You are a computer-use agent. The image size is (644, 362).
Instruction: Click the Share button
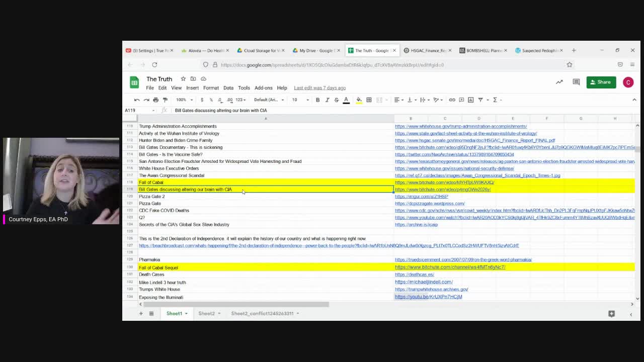[x=601, y=82]
